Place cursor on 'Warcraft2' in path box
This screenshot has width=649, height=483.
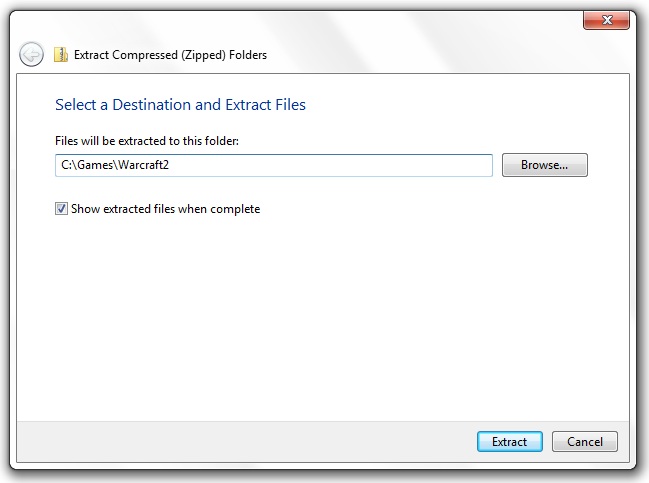[x=144, y=165]
